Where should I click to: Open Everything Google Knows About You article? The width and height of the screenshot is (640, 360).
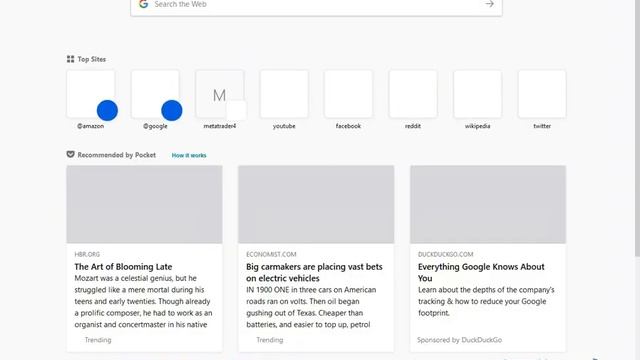coord(481,272)
